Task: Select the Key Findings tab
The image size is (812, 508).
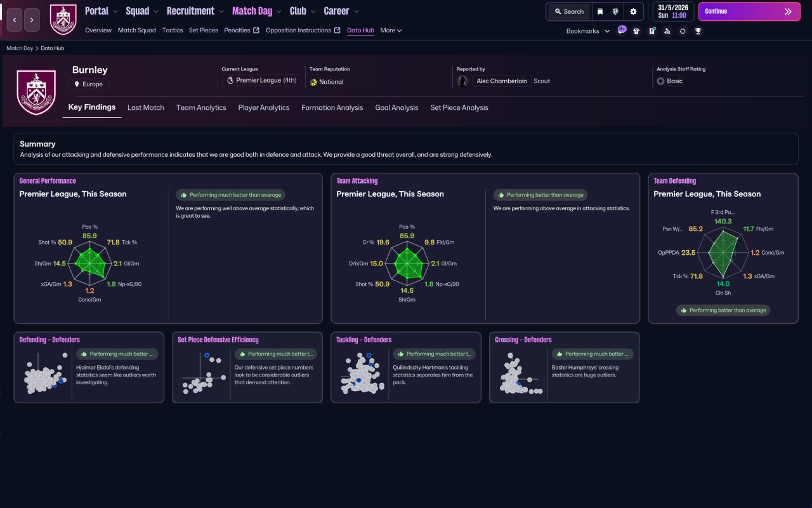Action: [x=92, y=107]
